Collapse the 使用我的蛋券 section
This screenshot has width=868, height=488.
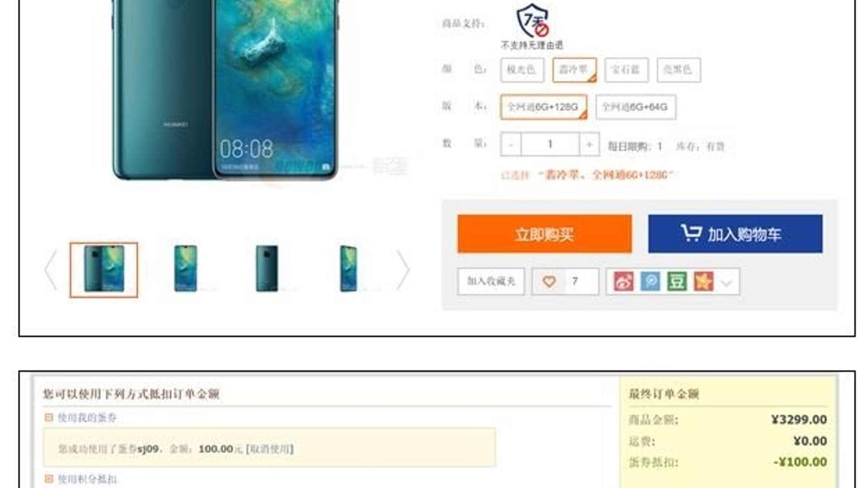pos(48,418)
